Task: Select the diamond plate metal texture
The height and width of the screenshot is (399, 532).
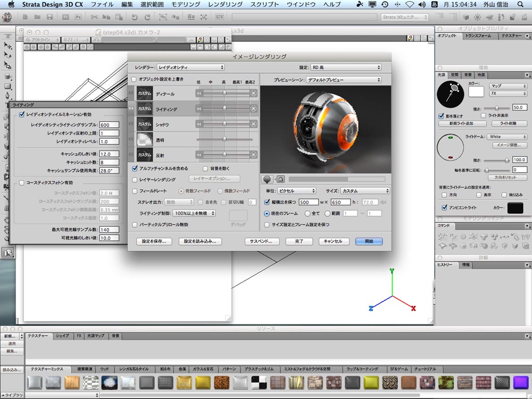Action: click(390, 383)
